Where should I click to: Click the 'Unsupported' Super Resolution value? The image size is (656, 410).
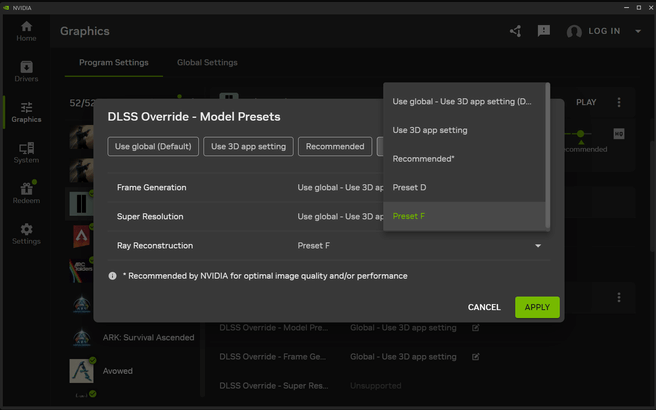point(375,386)
